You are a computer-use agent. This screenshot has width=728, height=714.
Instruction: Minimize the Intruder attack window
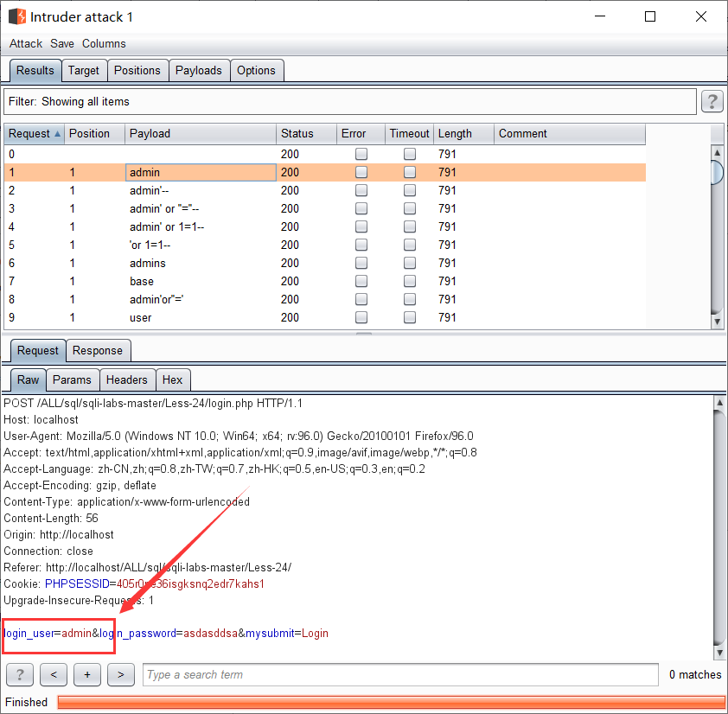(x=600, y=16)
